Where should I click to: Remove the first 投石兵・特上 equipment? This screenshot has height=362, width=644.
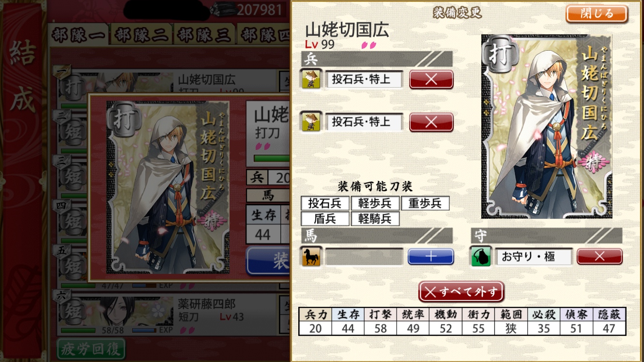431,79
